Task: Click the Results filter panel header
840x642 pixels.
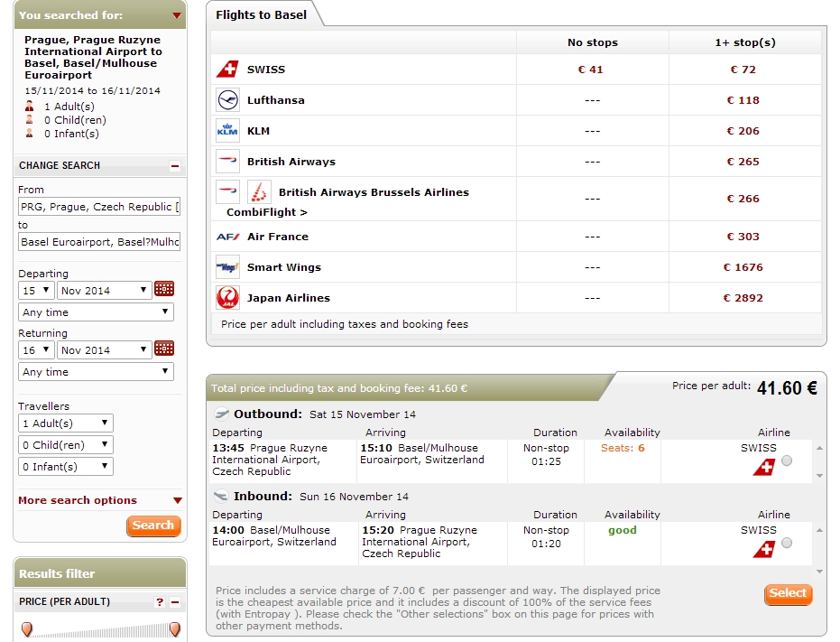Action: [100, 573]
